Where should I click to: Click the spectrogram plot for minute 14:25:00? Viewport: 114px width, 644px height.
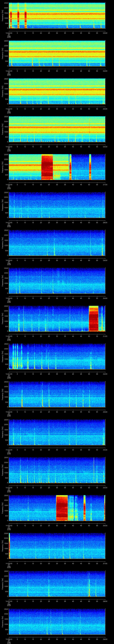point(57,129)
